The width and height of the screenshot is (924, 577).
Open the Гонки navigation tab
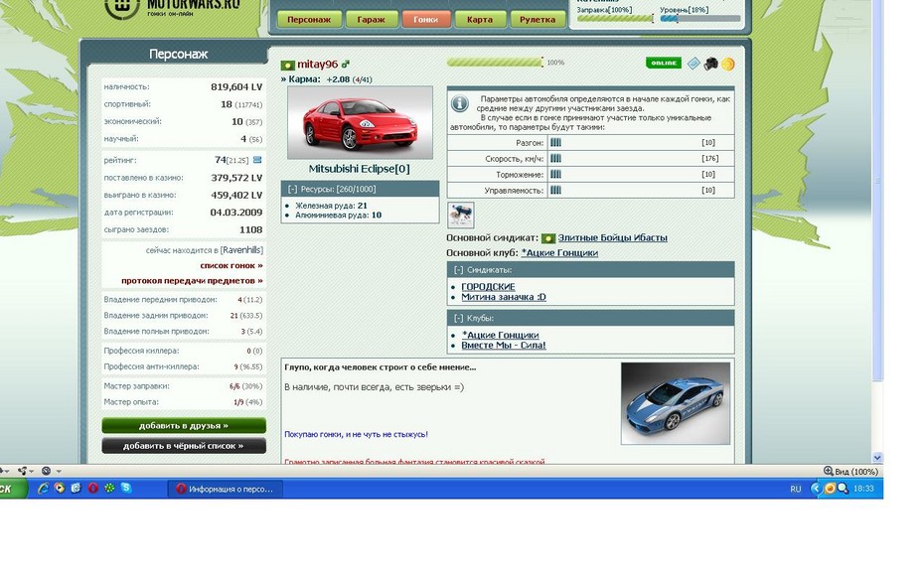pyautogui.click(x=425, y=19)
